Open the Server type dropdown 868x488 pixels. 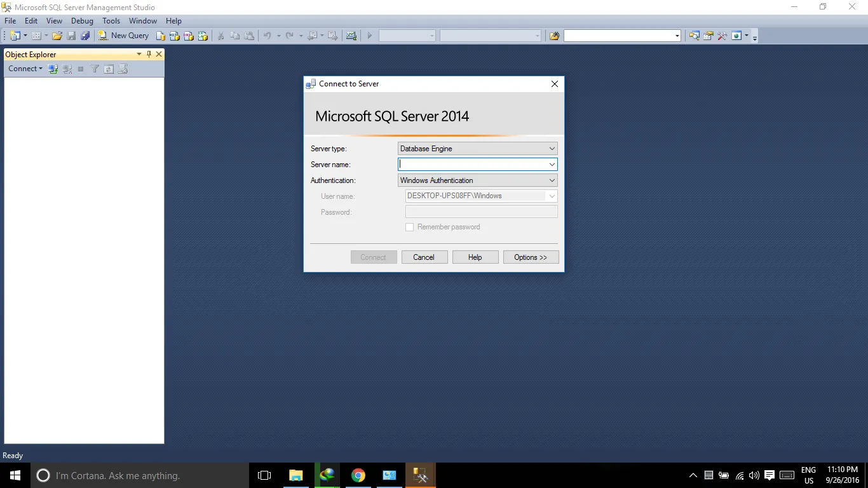[x=477, y=149]
